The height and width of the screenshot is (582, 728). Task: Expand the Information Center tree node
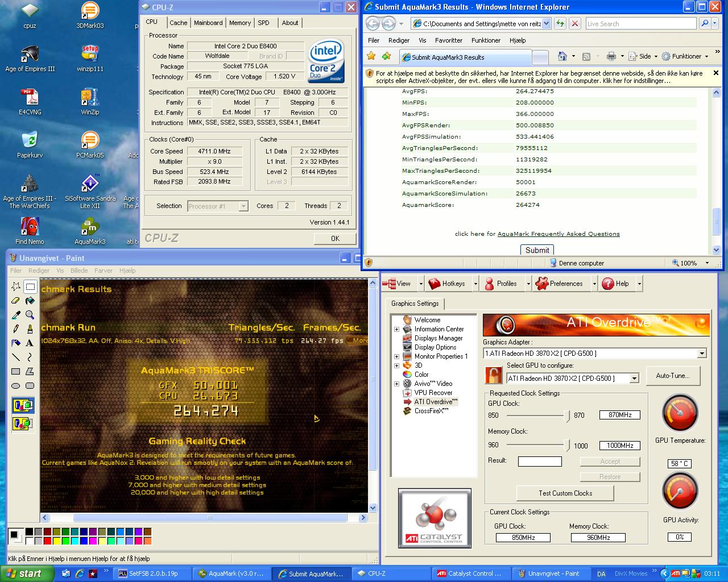396,329
